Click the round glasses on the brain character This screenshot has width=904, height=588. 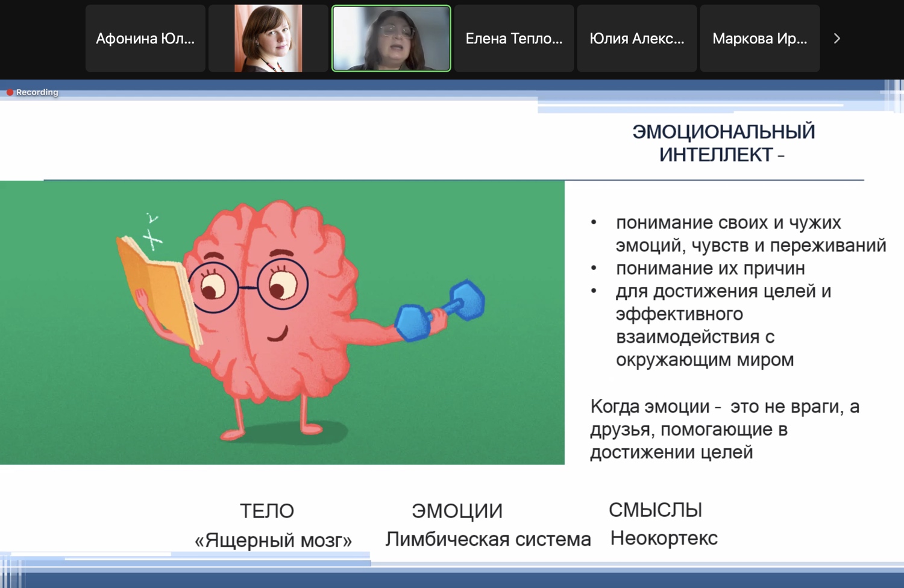(248, 287)
